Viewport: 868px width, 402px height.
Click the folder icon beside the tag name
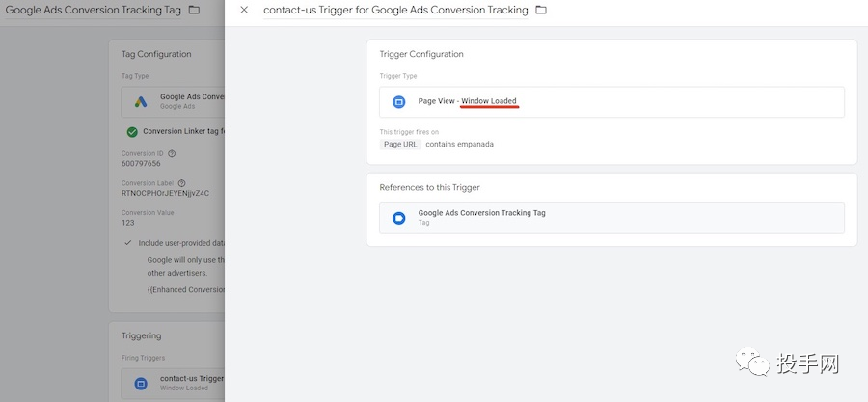194,10
